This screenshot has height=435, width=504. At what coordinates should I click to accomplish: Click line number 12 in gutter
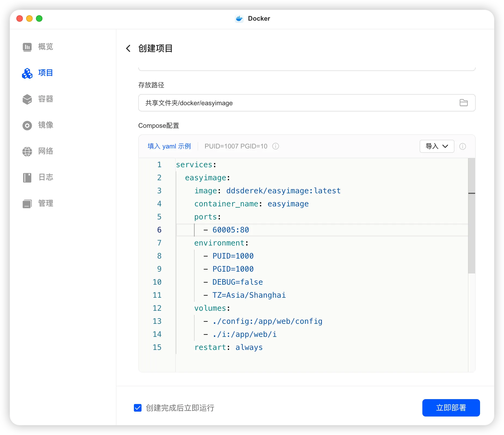tap(157, 308)
